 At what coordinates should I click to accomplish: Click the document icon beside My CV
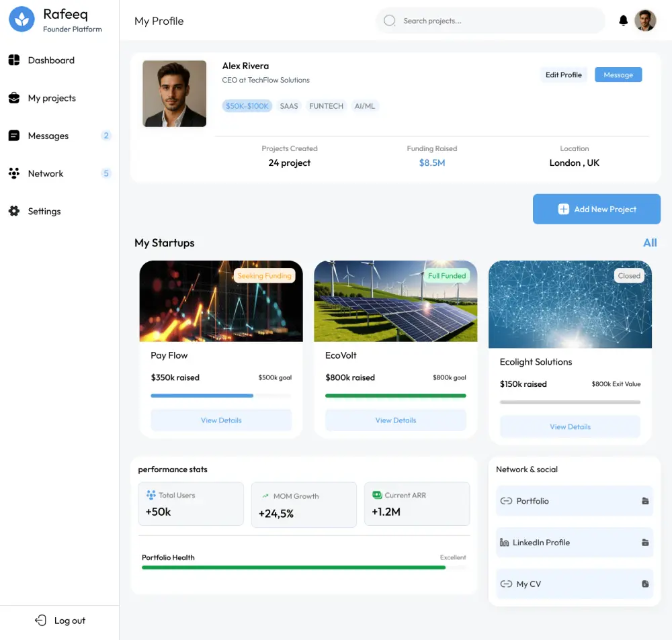[646, 584]
